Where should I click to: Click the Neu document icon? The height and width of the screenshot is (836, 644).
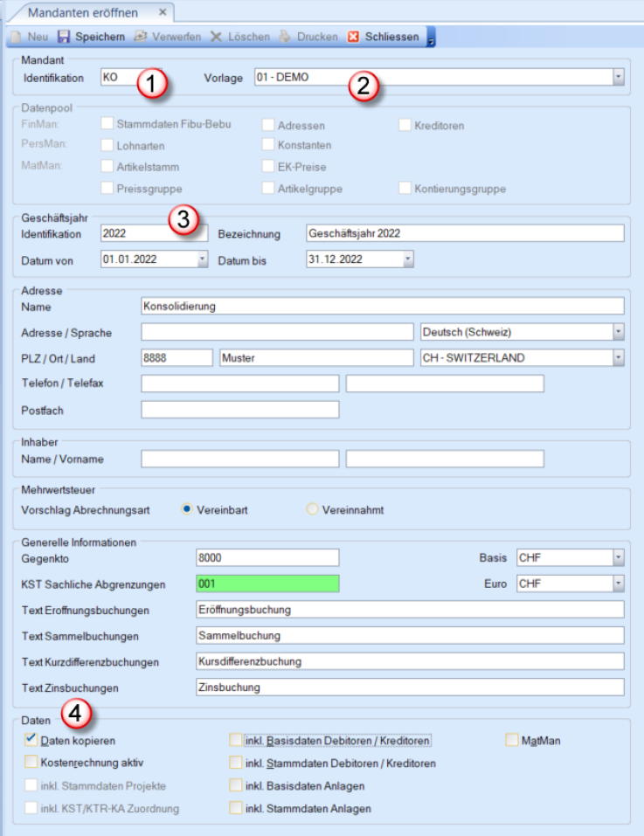click(17, 37)
